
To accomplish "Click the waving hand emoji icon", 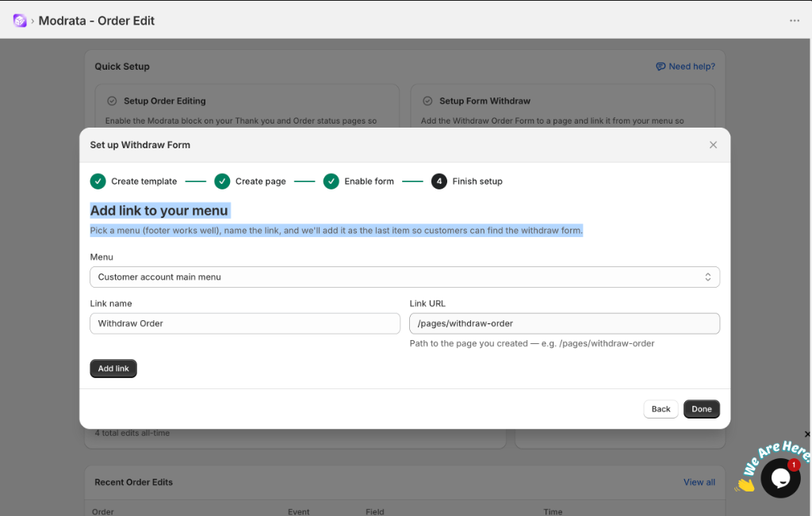I will (745, 484).
